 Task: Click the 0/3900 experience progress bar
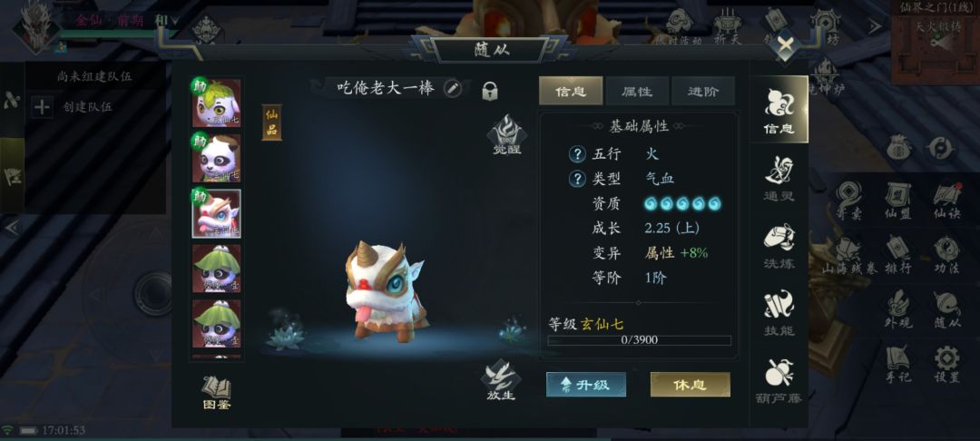tap(640, 340)
